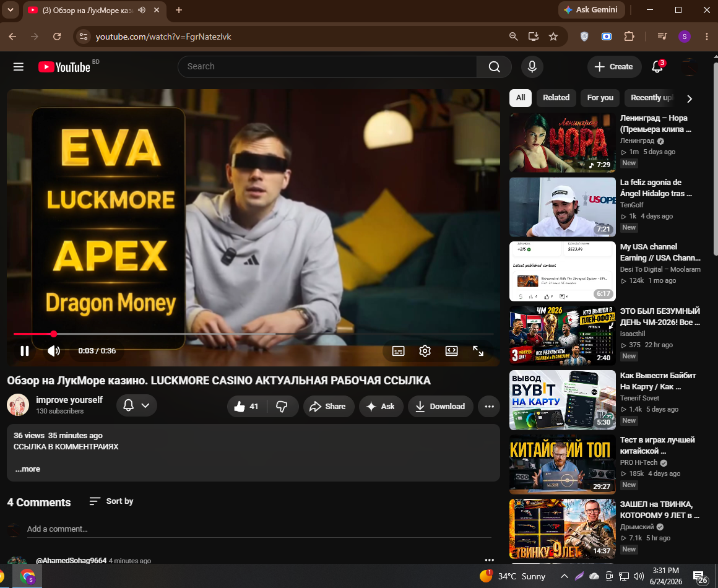Open Chrome profile S avatar
This screenshot has width=718, height=588.
tap(685, 37)
